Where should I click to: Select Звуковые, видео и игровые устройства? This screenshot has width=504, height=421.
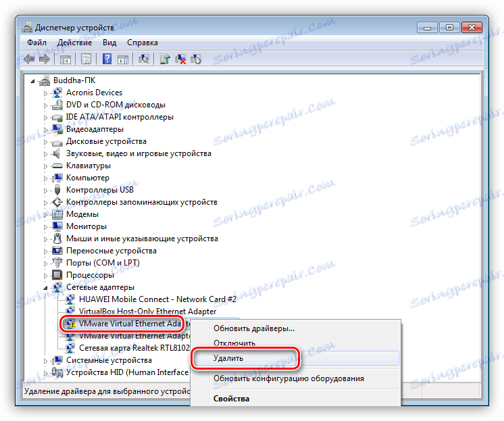(138, 153)
